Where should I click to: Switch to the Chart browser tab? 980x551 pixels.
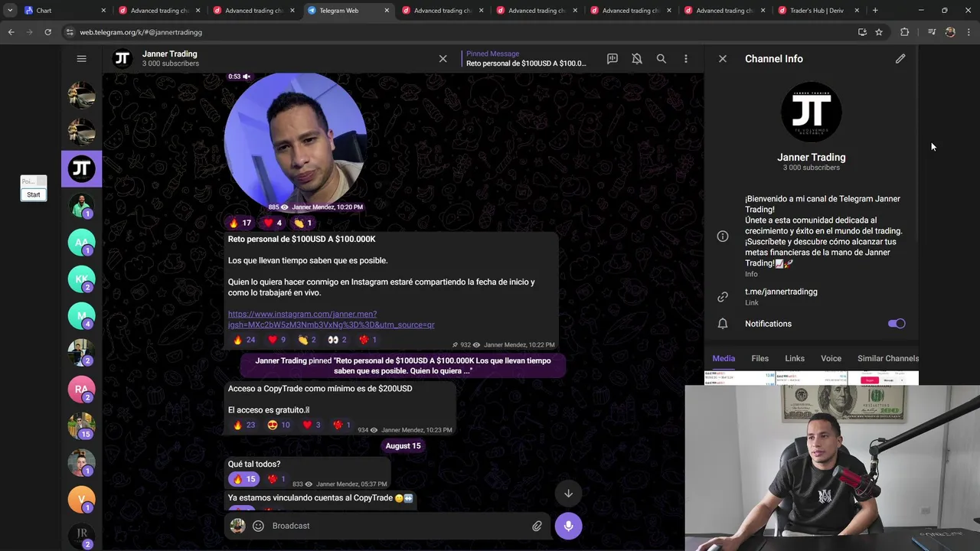tap(65, 11)
